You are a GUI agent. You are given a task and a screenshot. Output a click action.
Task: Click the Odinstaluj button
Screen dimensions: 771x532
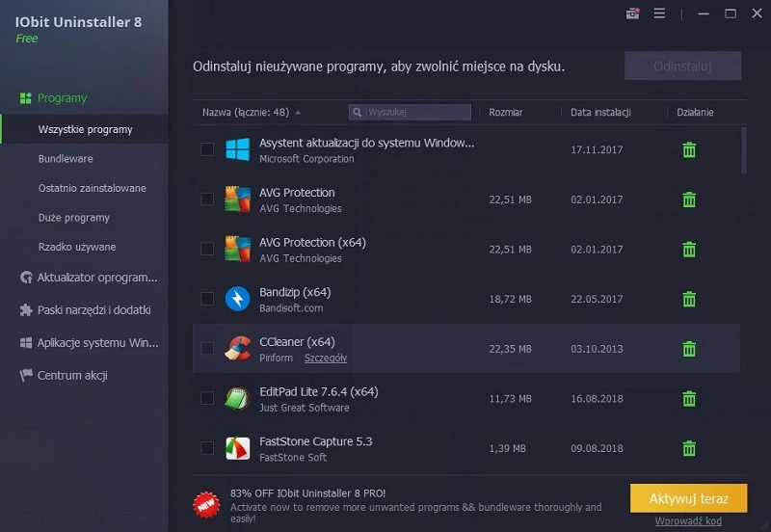(x=683, y=66)
